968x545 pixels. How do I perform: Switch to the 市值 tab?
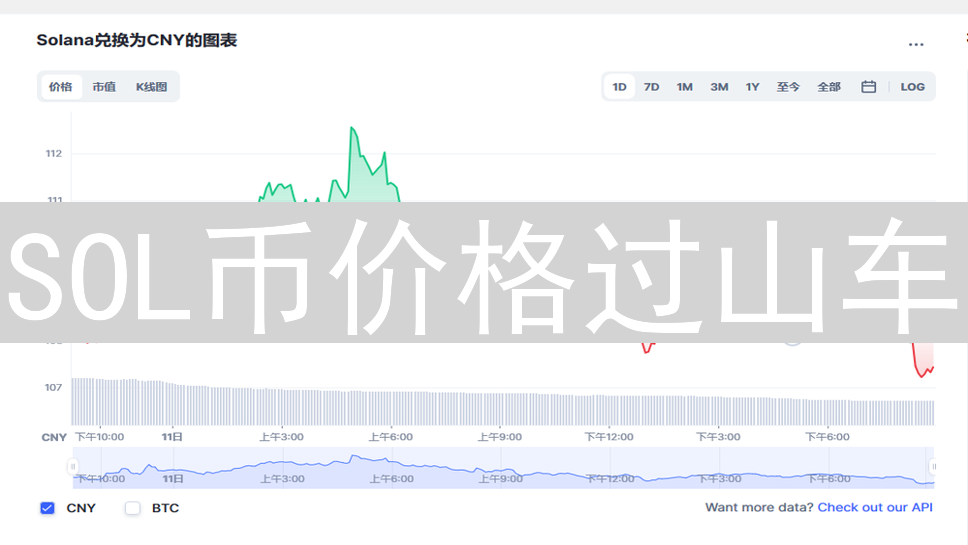click(104, 87)
